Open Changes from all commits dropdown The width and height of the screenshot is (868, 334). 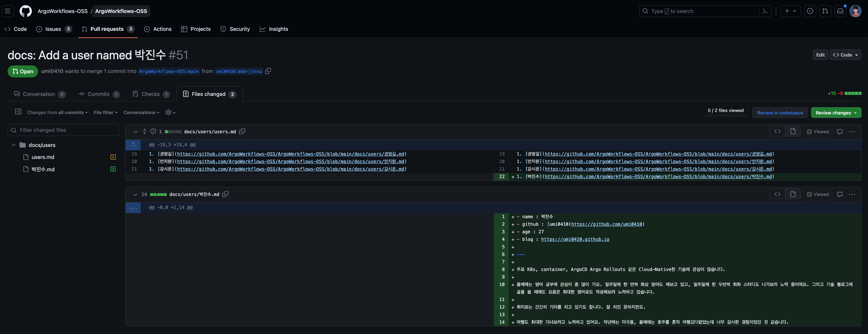57,112
